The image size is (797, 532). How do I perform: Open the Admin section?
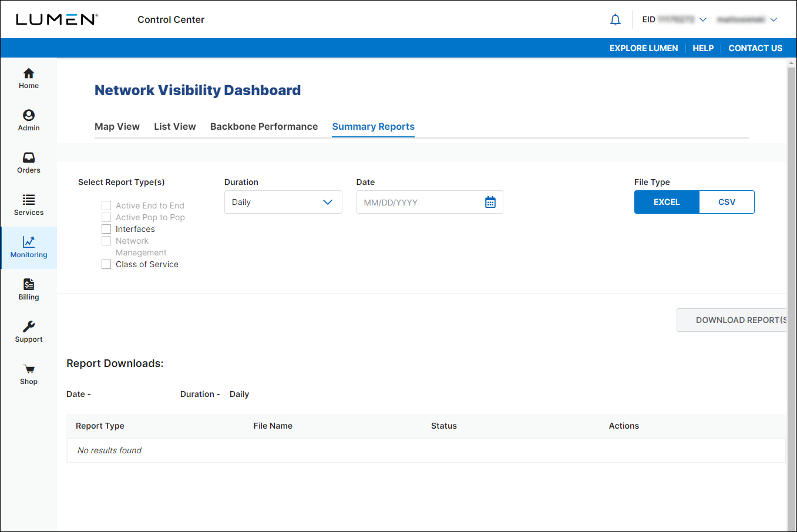tap(29, 121)
